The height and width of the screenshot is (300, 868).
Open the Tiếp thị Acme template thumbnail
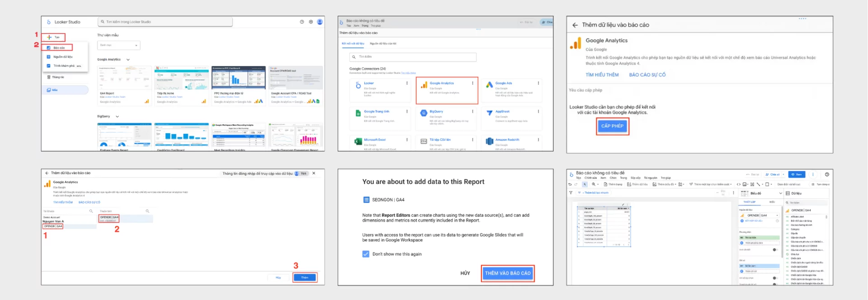[181, 78]
